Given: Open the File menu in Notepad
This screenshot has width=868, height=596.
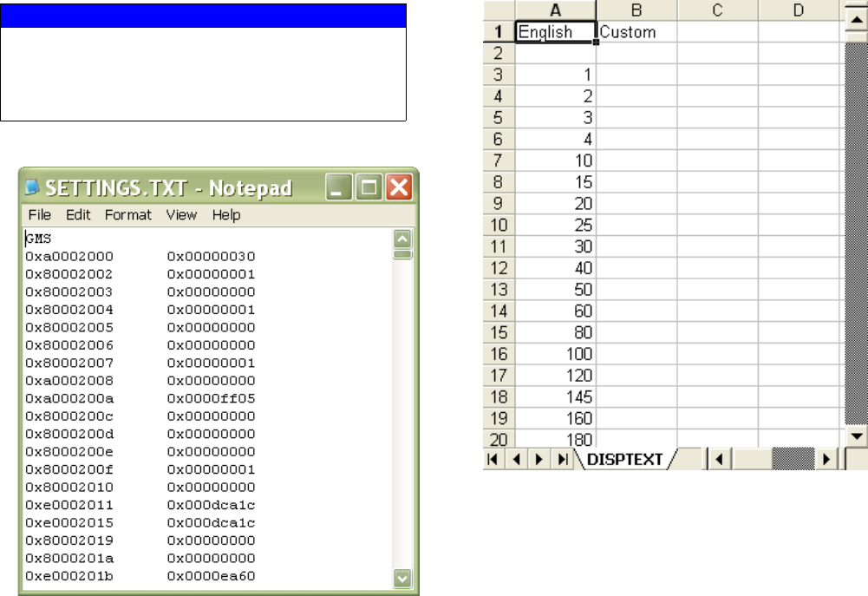Looking at the screenshot, I should click(x=39, y=215).
